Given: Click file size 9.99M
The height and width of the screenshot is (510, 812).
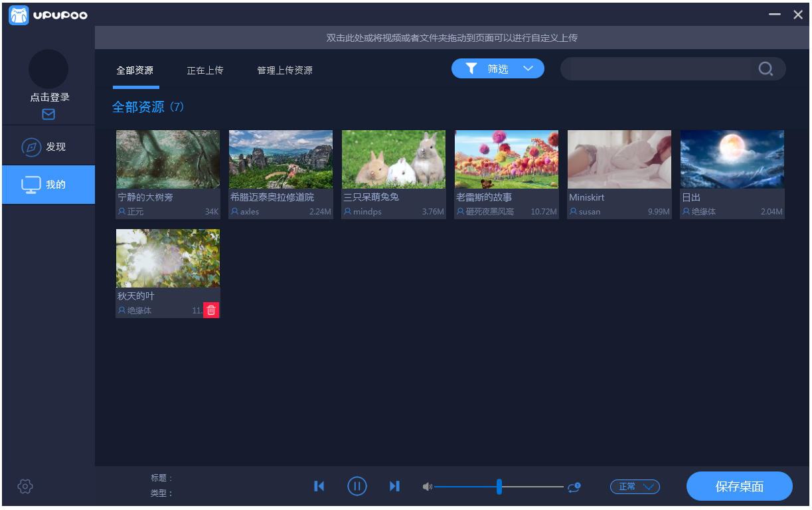Looking at the screenshot, I should click(659, 212).
